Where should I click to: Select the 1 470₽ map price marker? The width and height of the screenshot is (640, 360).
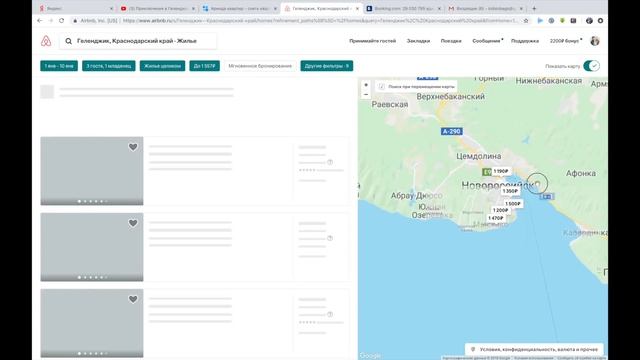click(x=496, y=218)
